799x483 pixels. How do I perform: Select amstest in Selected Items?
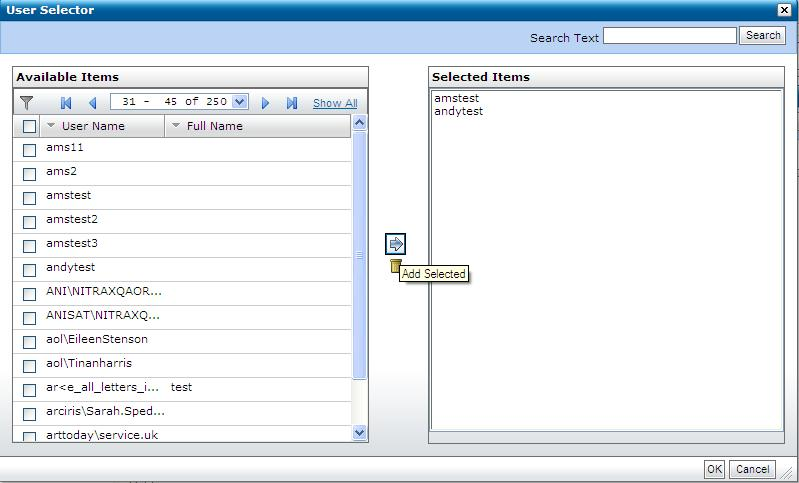tap(457, 98)
